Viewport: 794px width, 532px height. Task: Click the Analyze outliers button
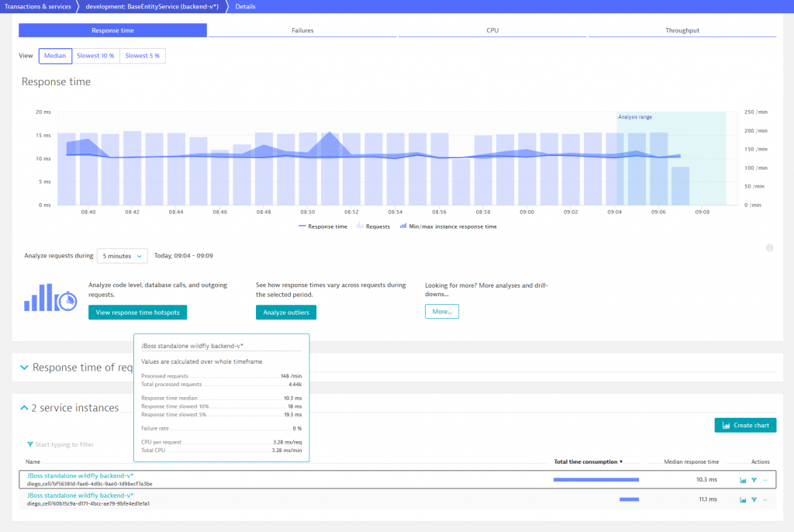[x=286, y=313]
